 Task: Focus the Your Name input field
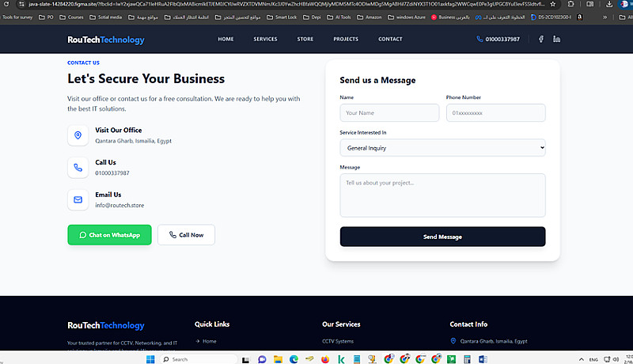point(389,113)
